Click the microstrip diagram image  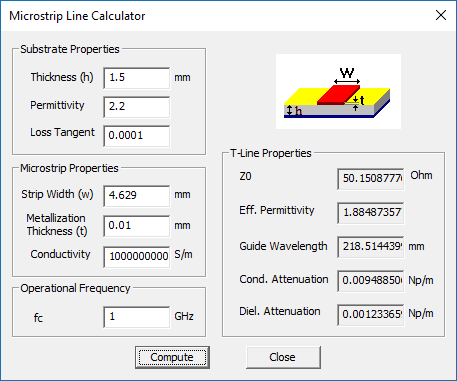point(338,91)
